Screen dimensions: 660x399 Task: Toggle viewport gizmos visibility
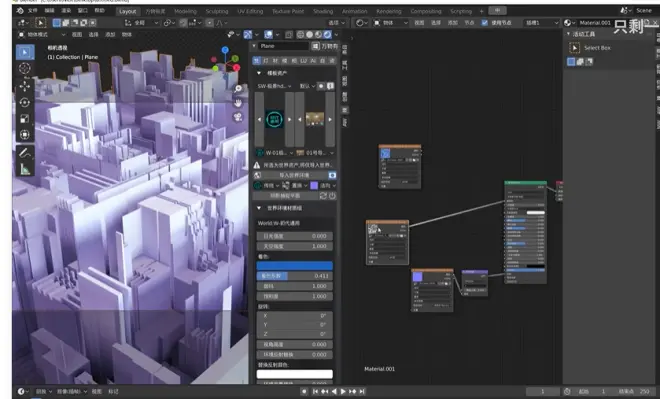(248, 35)
